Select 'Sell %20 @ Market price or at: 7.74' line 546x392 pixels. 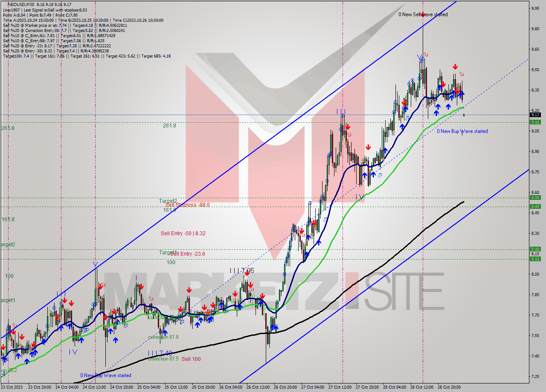(64, 25)
